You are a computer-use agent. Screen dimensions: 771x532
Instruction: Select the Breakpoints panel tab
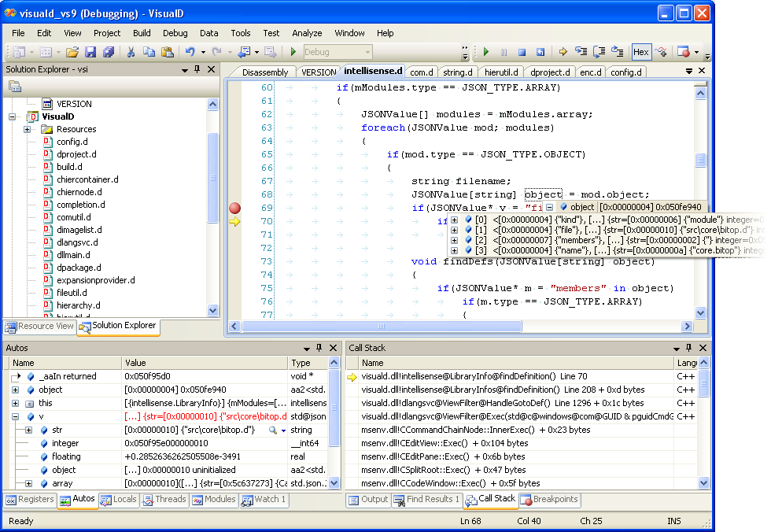click(548, 500)
